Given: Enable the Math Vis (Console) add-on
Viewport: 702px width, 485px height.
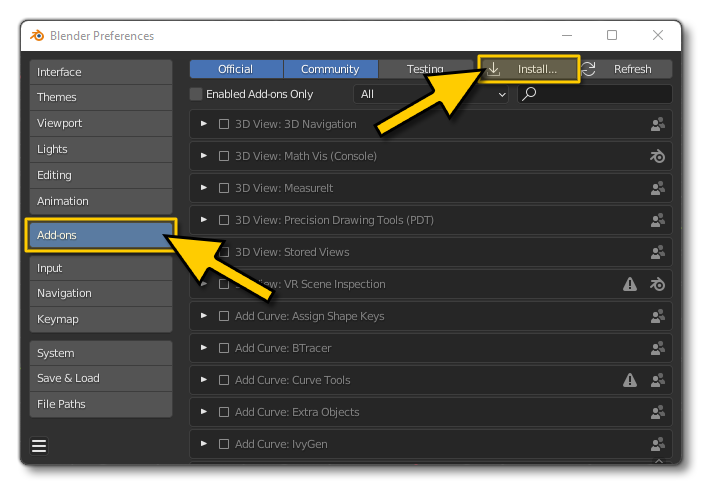Looking at the screenshot, I should [x=224, y=156].
